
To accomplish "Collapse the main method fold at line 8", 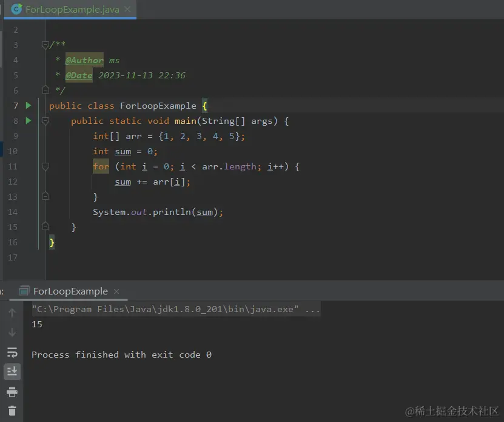I will [x=45, y=121].
